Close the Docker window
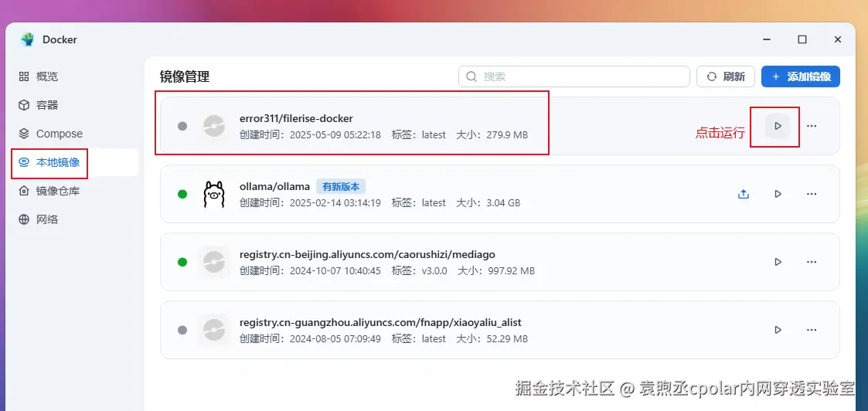Image resolution: width=868 pixels, height=411 pixels. 838,39
